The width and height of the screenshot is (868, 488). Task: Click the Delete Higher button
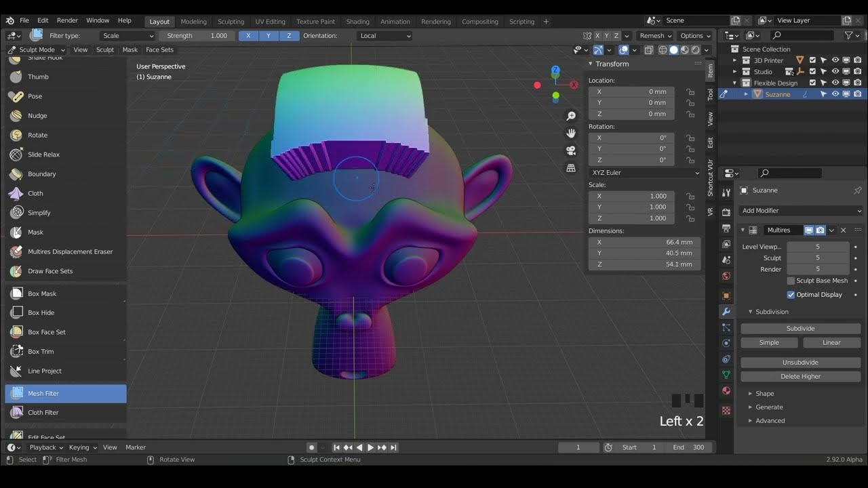tap(800, 377)
